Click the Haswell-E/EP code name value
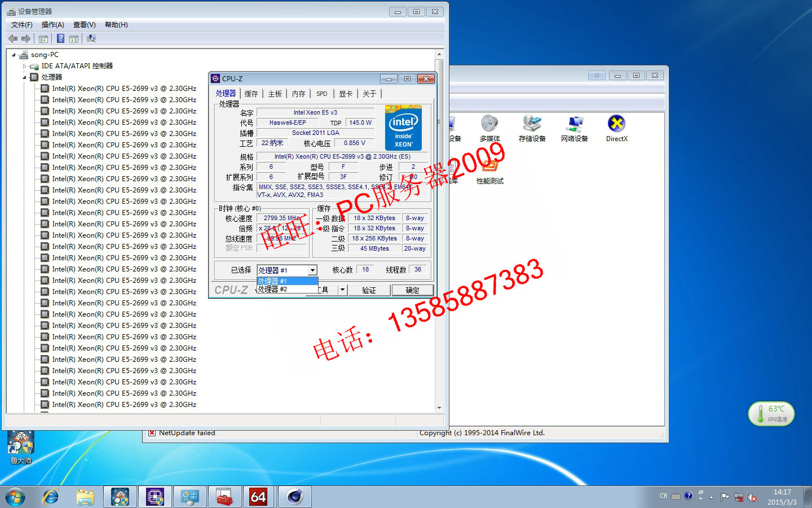 (x=288, y=122)
